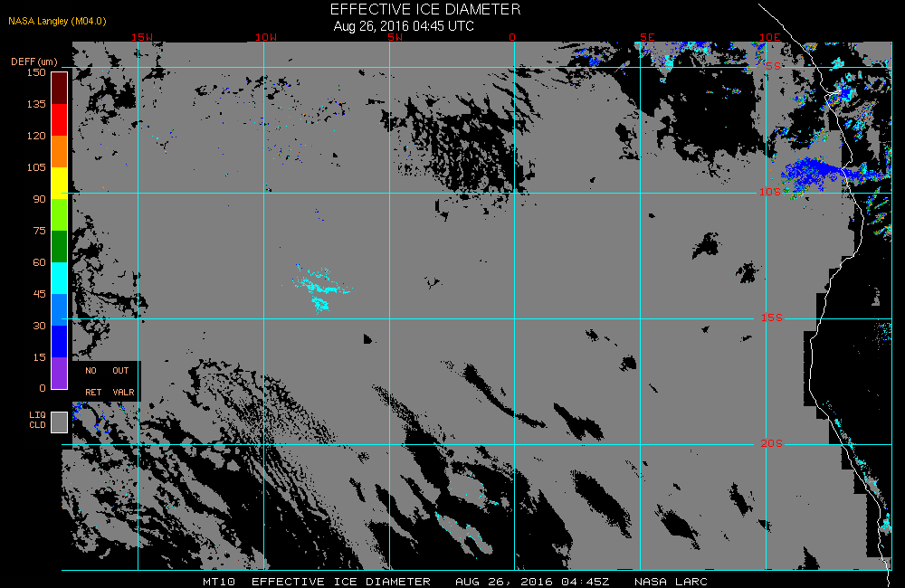
Task: Click the purple 0-15 color band
Action: (x=60, y=374)
